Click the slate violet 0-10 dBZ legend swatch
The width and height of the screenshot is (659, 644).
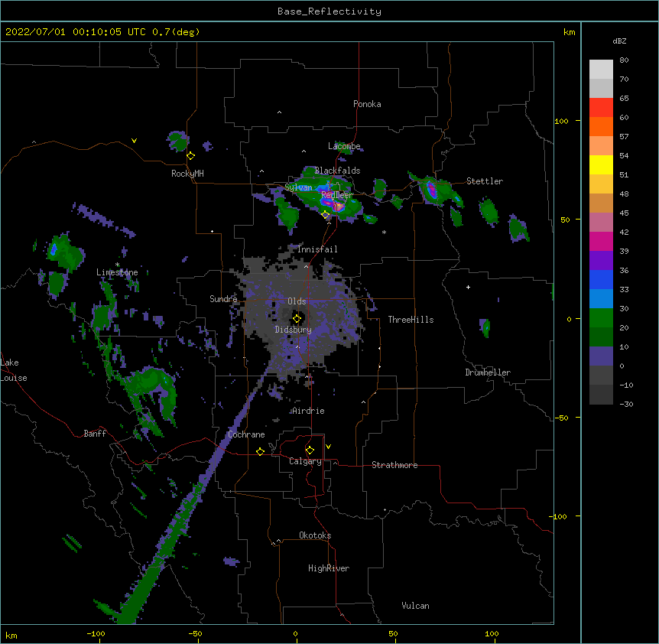(x=601, y=356)
